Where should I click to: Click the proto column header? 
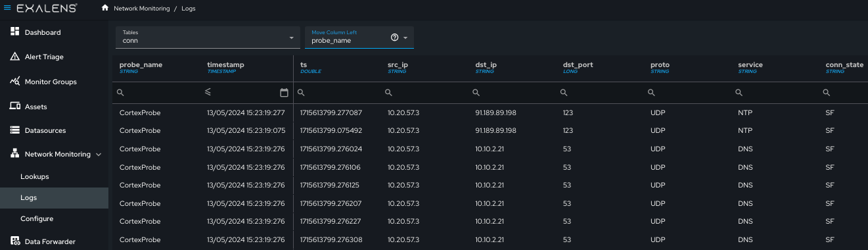660,64
